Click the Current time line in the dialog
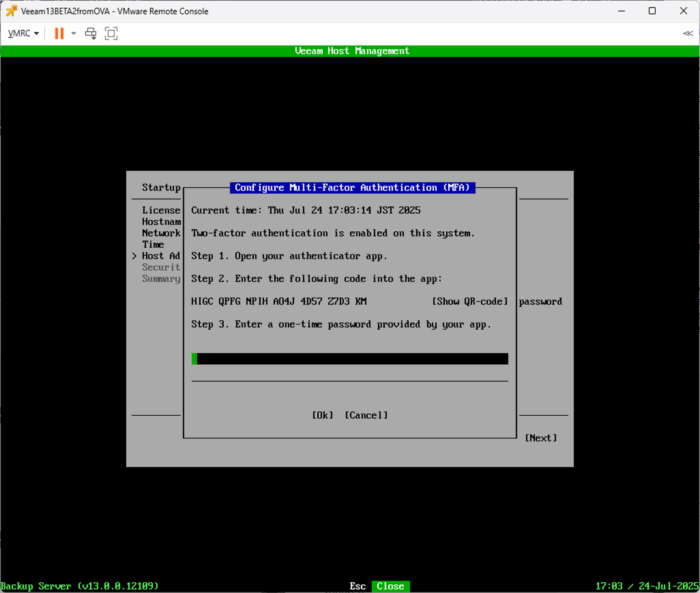The height and width of the screenshot is (593, 700). click(x=306, y=210)
